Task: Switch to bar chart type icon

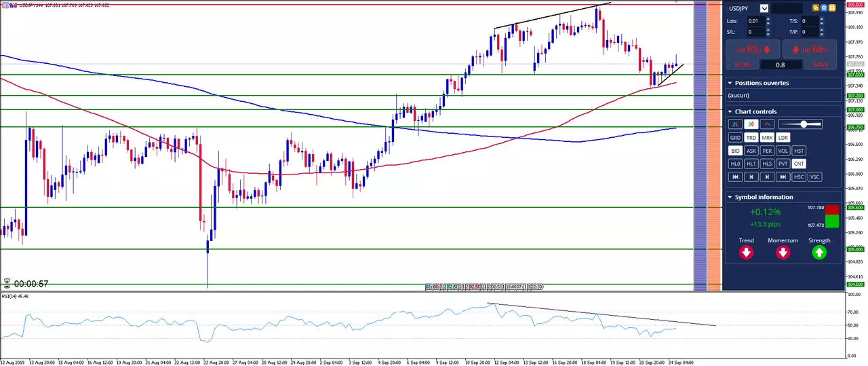Action: pyautogui.click(x=735, y=124)
